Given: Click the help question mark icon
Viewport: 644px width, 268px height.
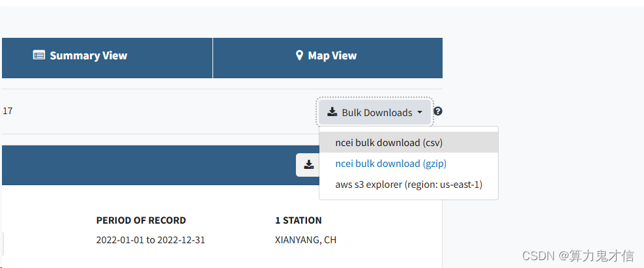Looking at the screenshot, I should 438,111.
